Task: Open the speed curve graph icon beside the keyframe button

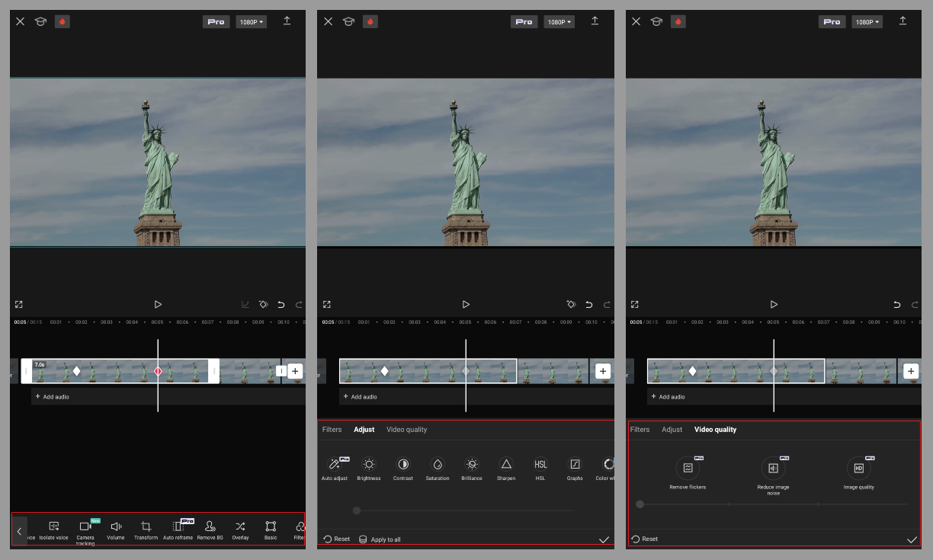Action: 245,304
